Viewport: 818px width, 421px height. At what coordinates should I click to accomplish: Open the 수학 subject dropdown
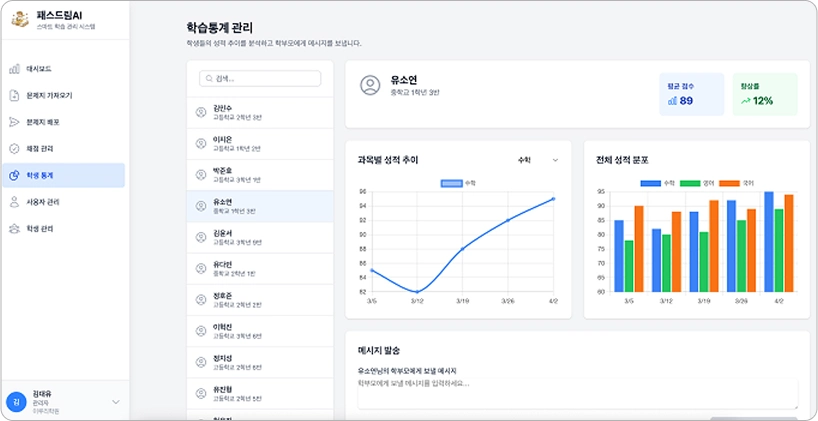[537, 160]
